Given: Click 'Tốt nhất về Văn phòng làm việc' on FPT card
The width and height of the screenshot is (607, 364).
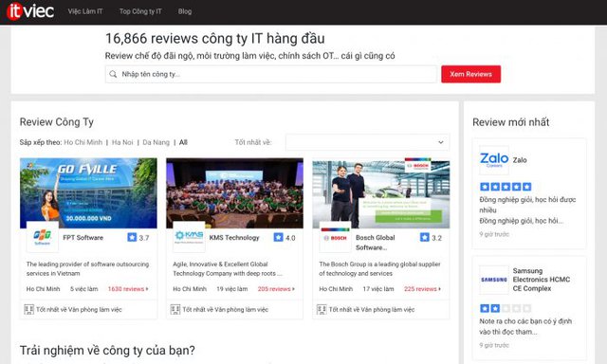Looking at the screenshot, I should pyautogui.click(x=79, y=309).
